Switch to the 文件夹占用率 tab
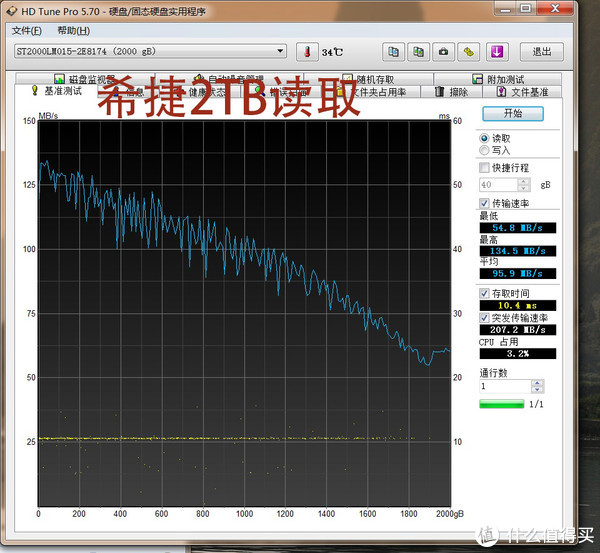 pos(371,92)
